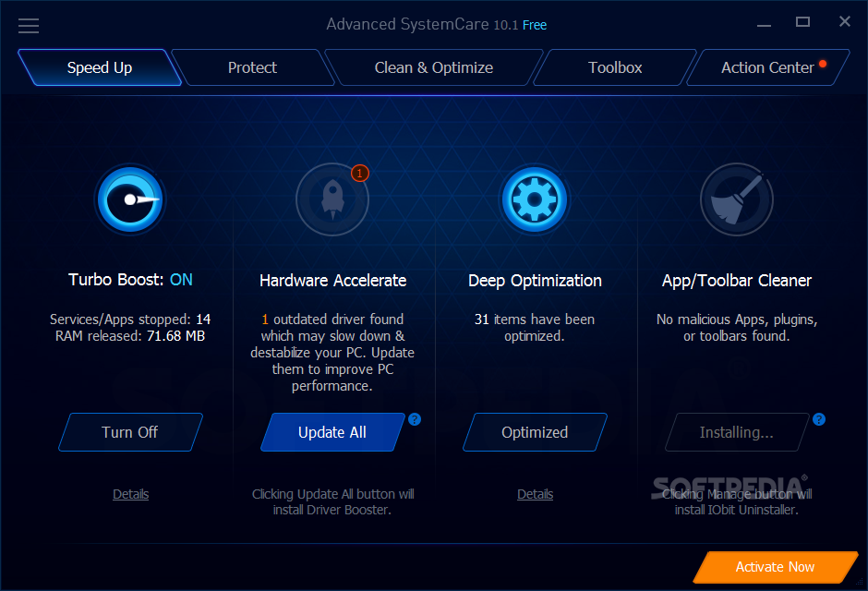Click the Update All button
868x591 pixels.
[x=332, y=432]
